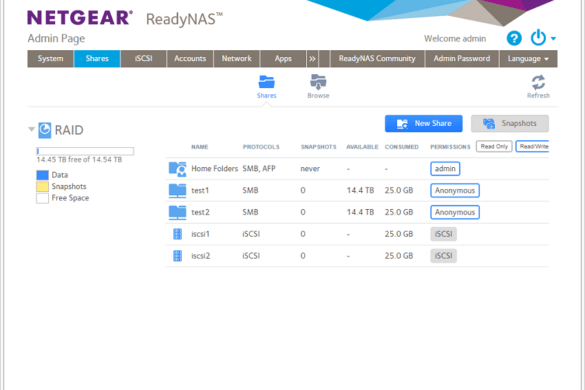Click the test2 share folder icon
585x390 pixels.
177,212
